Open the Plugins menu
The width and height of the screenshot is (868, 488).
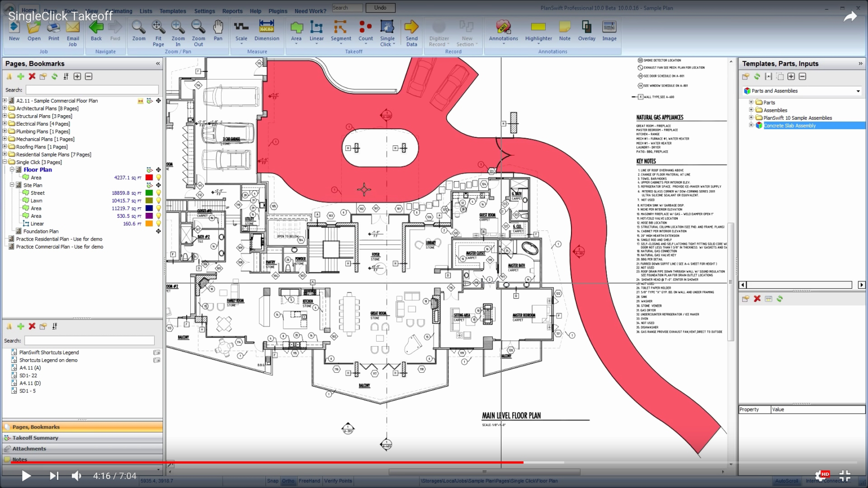277,11
